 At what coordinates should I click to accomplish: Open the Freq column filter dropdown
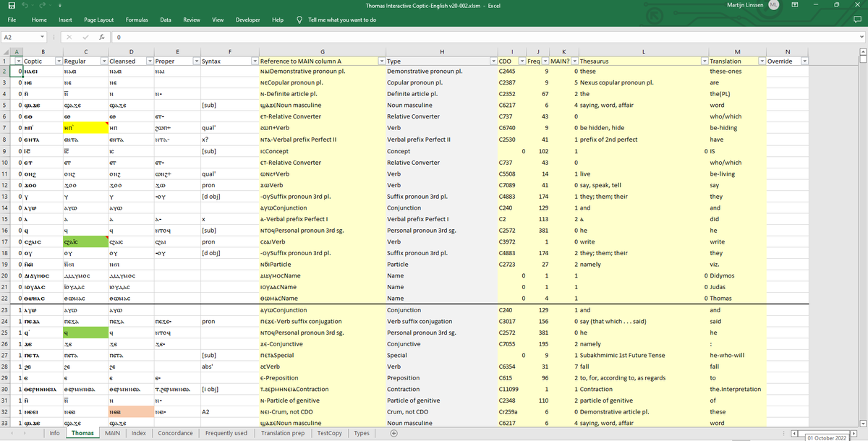coord(545,61)
